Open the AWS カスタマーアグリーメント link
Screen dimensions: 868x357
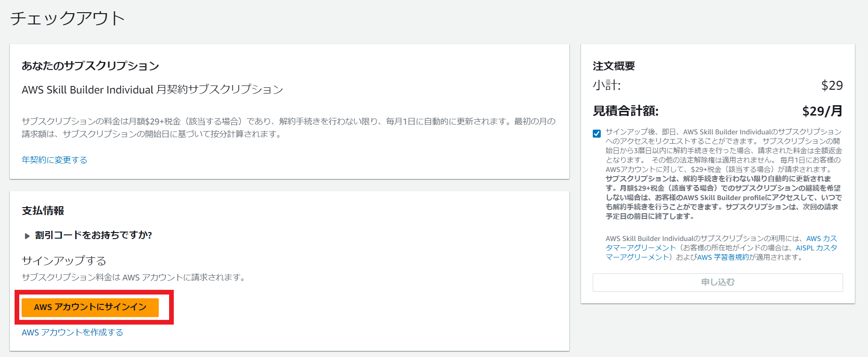(x=721, y=243)
